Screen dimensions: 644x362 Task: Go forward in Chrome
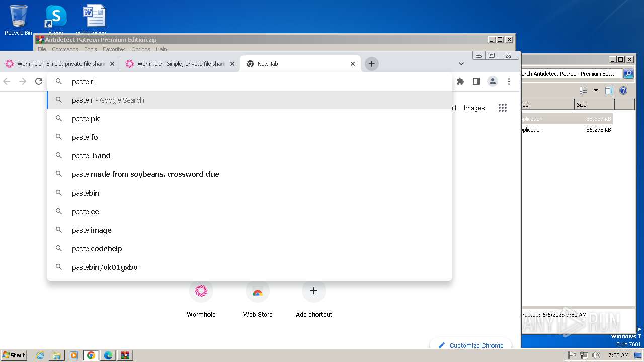[x=23, y=81]
